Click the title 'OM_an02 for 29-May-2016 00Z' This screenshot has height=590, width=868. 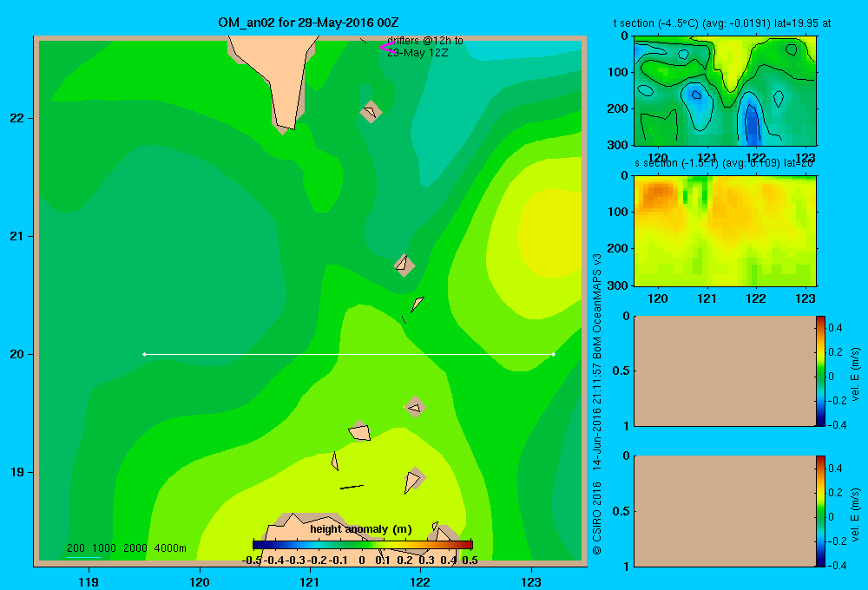[308, 23]
